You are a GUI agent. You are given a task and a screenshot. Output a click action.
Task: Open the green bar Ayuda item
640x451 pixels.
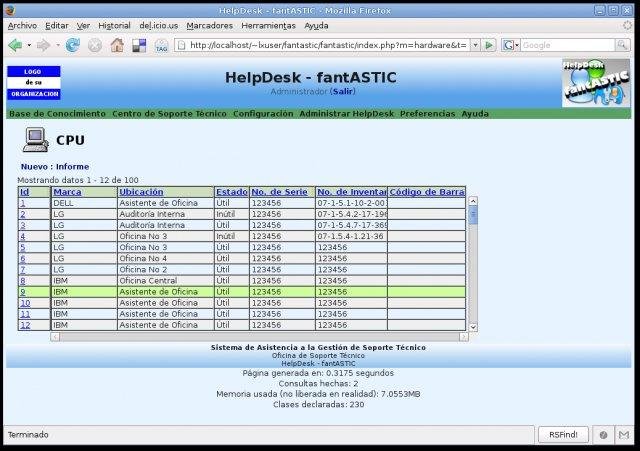[x=475, y=114]
